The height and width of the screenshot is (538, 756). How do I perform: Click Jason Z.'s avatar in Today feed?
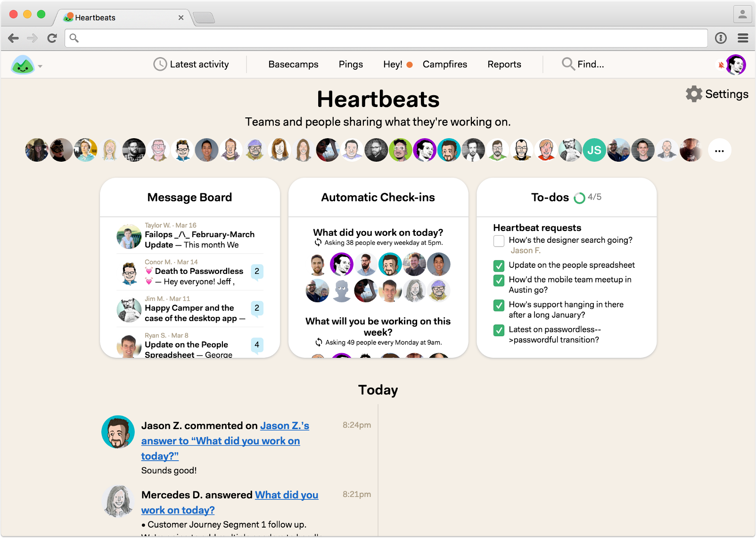tap(118, 432)
